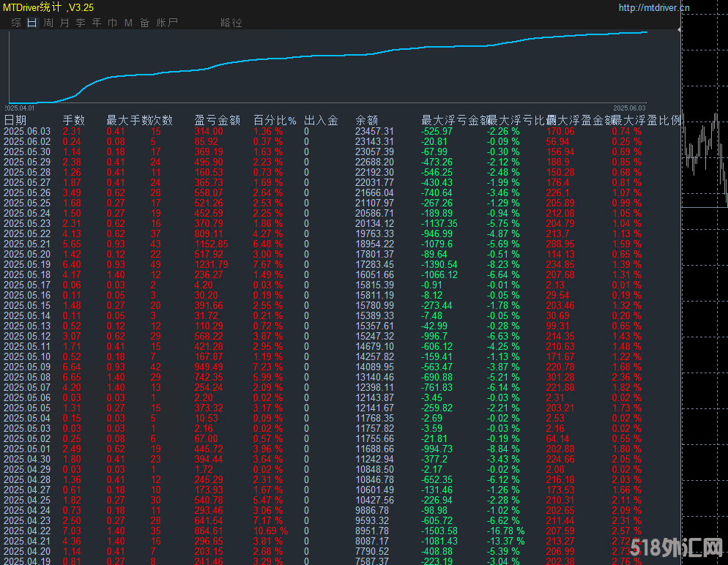
Task: Open the 币 symbol statistics tab
Action: pyautogui.click(x=112, y=23)
